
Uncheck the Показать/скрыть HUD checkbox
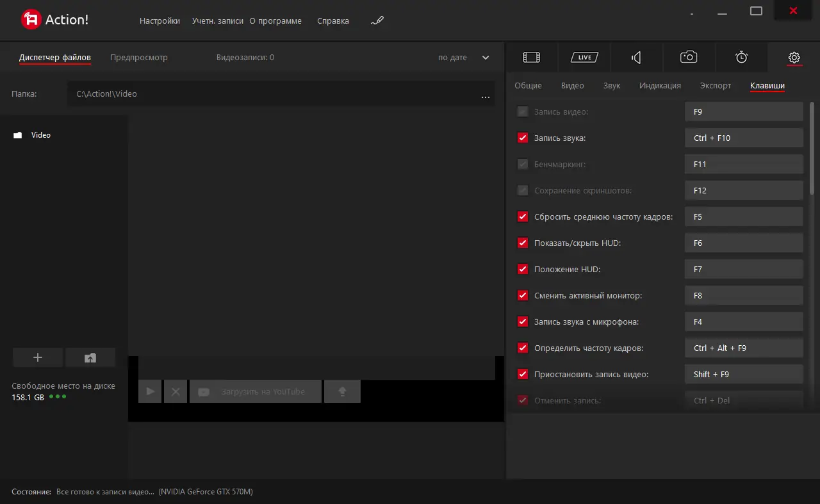click(523, 243)
